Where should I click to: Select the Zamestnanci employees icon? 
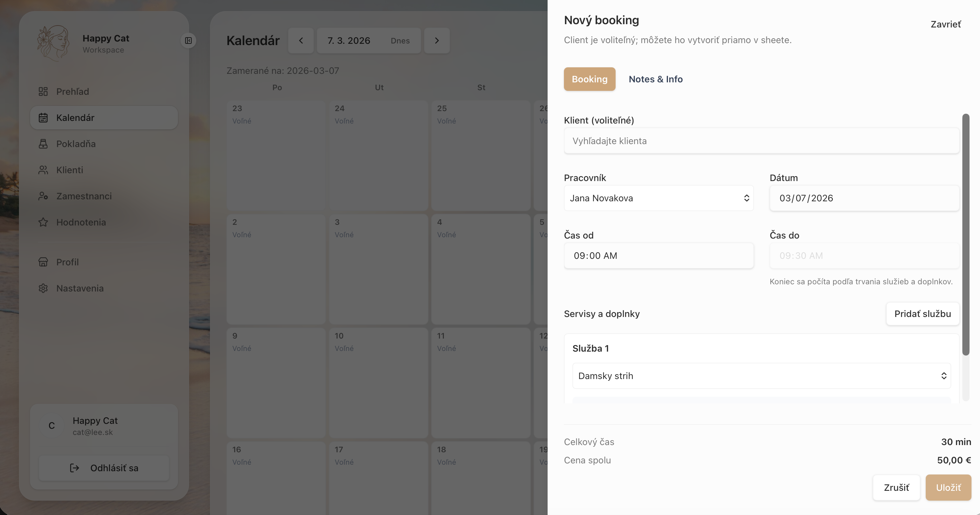coord(43,196)
